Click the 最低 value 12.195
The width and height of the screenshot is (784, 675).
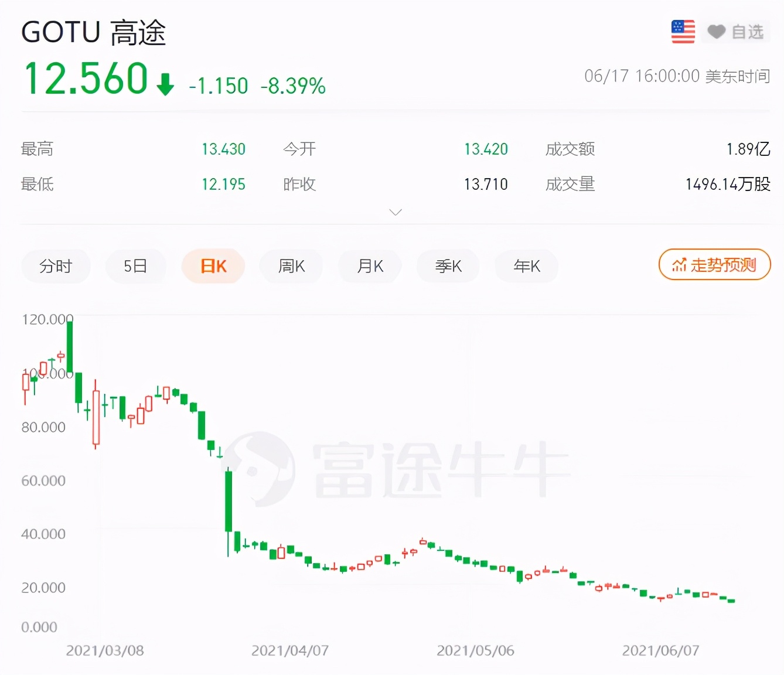(x=223, y=185)
